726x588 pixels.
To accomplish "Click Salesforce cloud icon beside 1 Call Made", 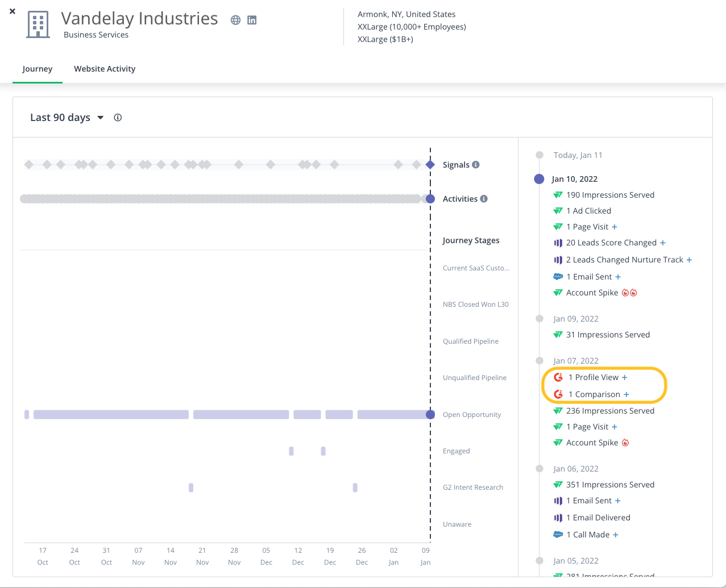I will click(x=558, y=535).
